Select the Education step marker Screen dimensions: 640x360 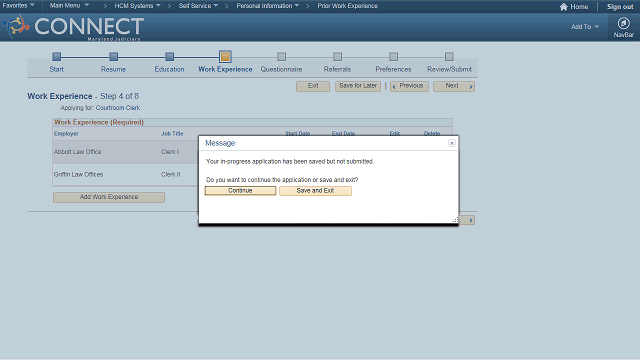click(x=169, y=56)
